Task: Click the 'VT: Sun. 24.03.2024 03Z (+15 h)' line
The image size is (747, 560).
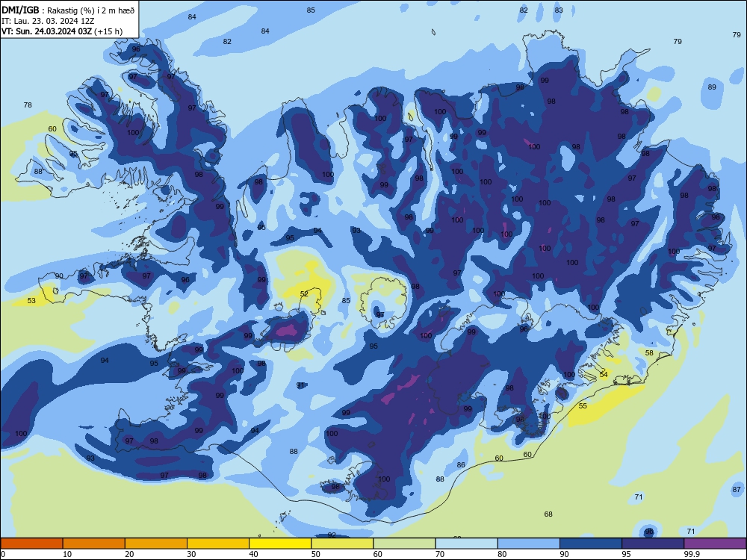Action: tap(62, 31)
